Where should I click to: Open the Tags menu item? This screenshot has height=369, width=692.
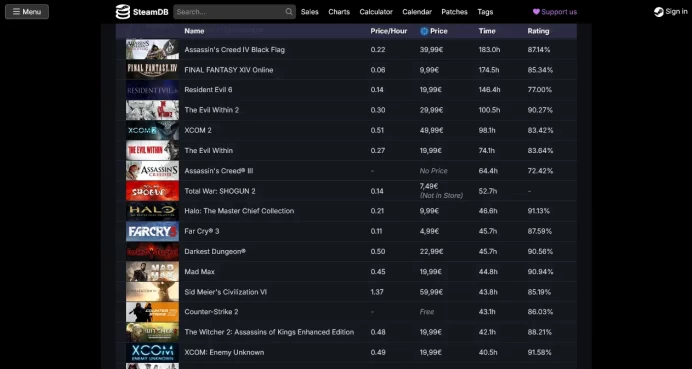click(485, 12)
